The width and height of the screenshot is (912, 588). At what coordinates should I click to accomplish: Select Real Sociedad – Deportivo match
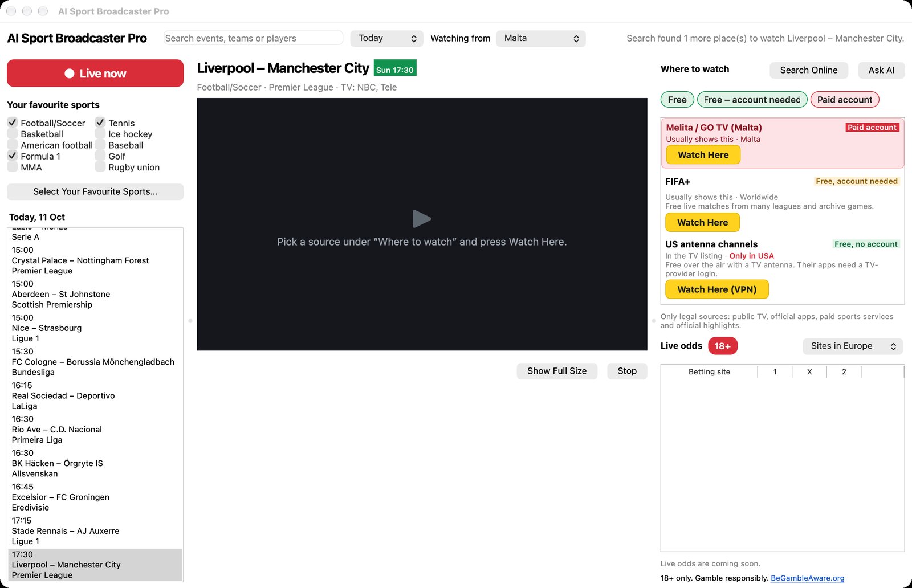[x=95, y=395]
